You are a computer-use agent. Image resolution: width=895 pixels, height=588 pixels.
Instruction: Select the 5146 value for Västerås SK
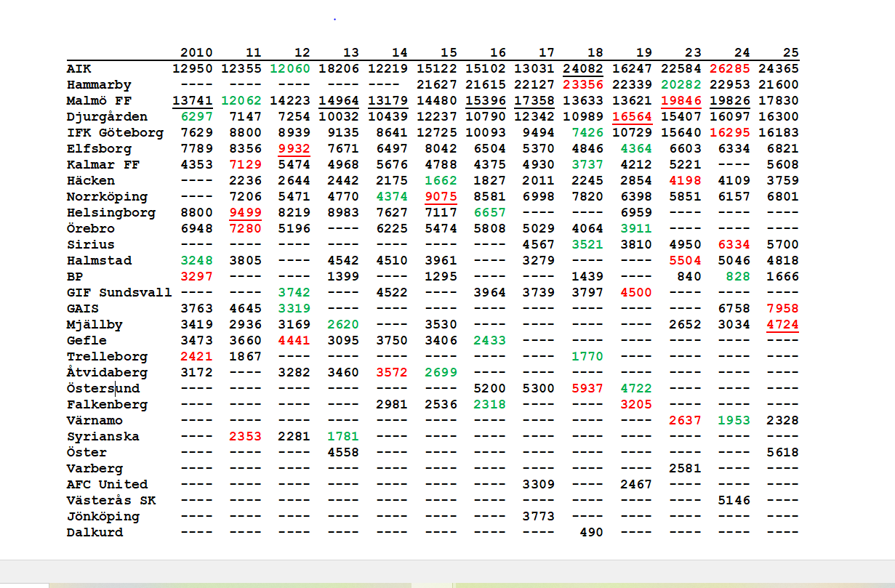click(x=733, y=501)
